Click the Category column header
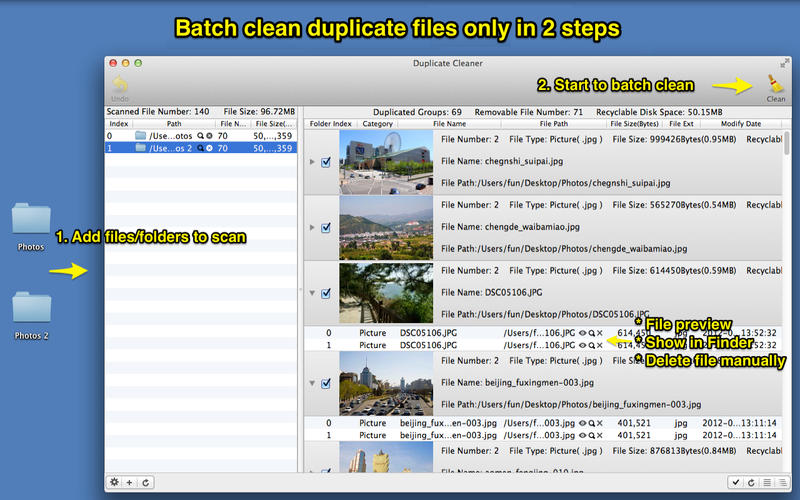The width and height of the screenshot is (800, 500). [x=377, y=124]
